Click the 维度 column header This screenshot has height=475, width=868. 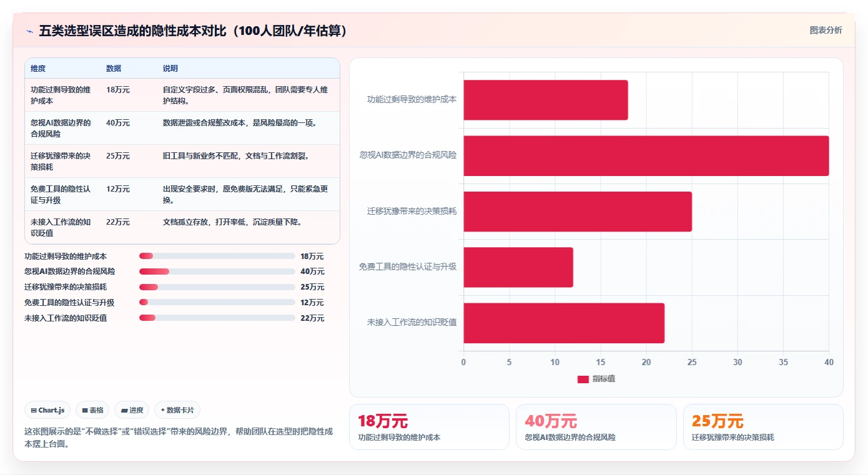[38, 69]
